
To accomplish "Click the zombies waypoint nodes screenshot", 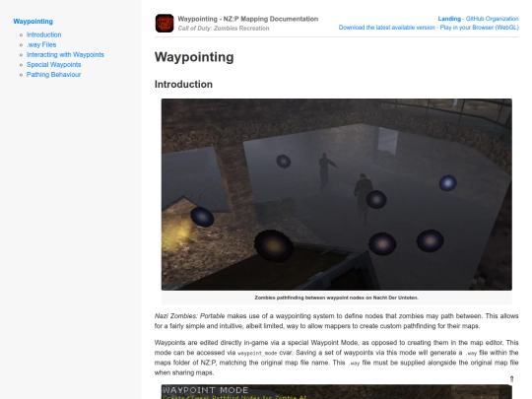I will pos(337,194).
